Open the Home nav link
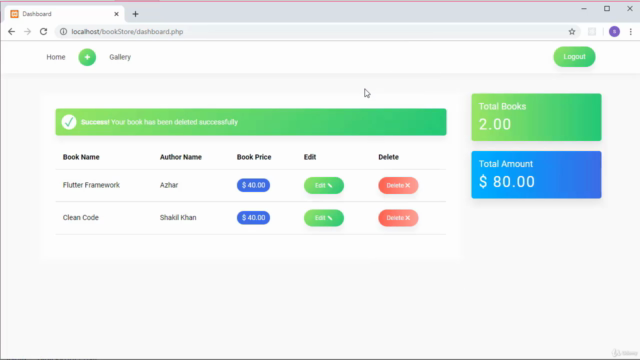This screenshot has height=360, width=640. coord(56,57)
